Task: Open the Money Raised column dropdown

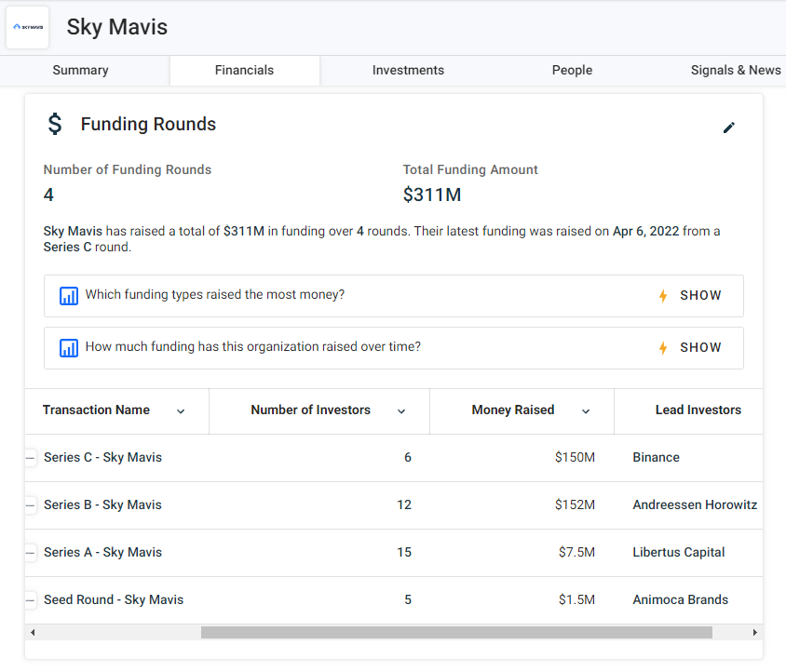Action: [586, 411]
